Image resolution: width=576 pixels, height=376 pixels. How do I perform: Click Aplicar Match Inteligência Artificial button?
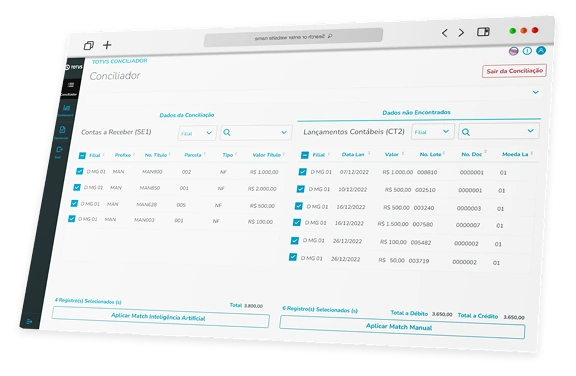[161, 317]
